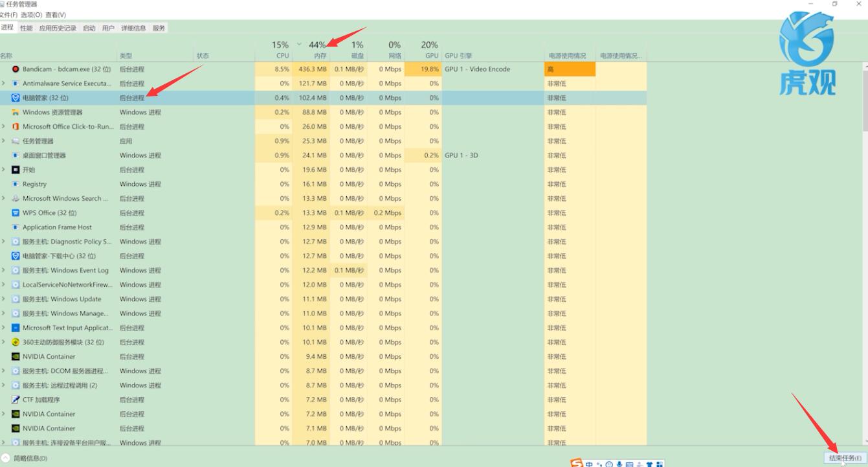Open the Sogou emoji face icon
This screenshot has width=868, height=467.
609,464
